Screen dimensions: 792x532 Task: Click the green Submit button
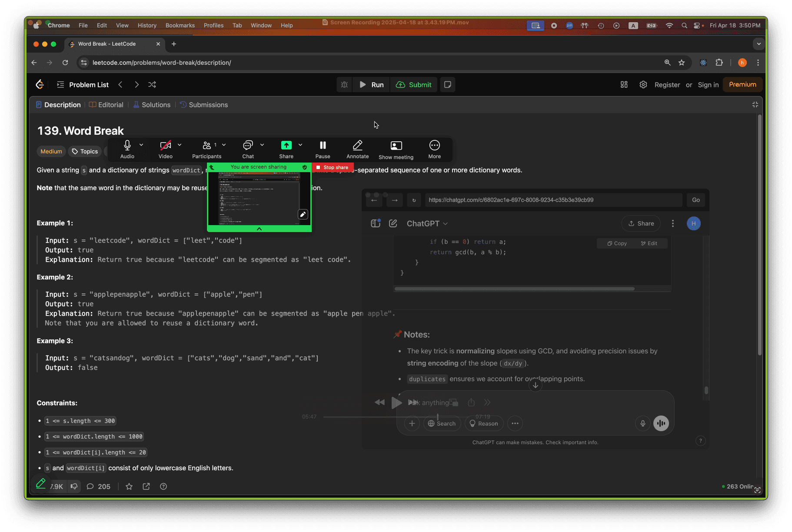pyautogui.click(x=414, y=85)
